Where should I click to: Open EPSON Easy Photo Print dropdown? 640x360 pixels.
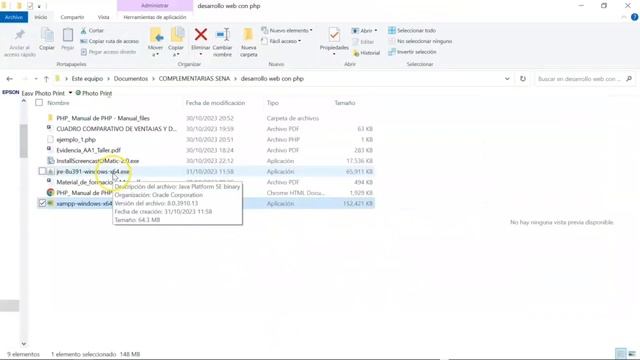[70, 93]
